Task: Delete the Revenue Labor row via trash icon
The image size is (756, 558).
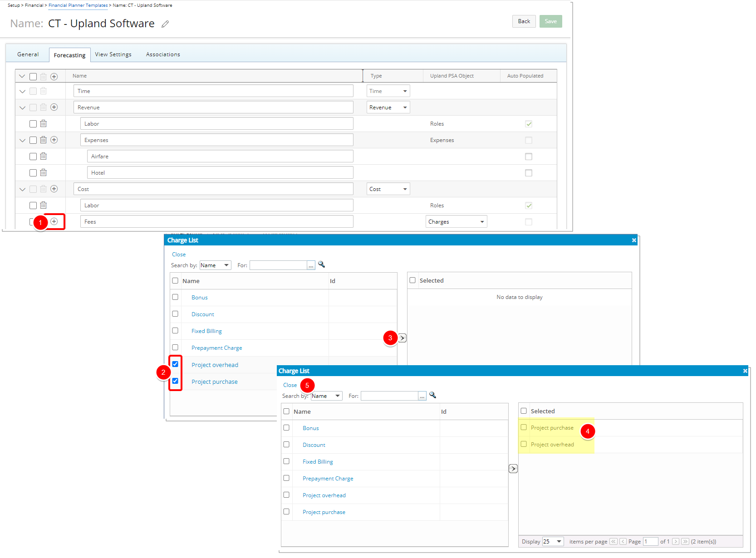Action: 44,123
